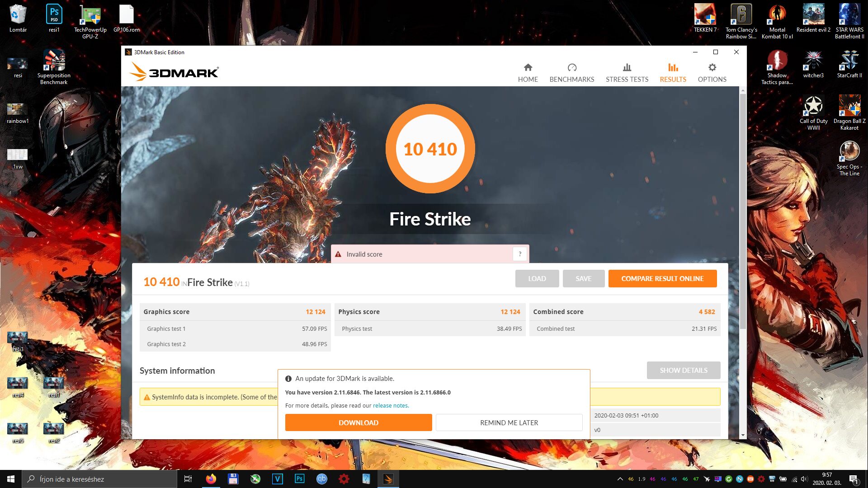868x488 pixels.
Task: Select the StarCraft II shortcut
Action: (849, 64)
